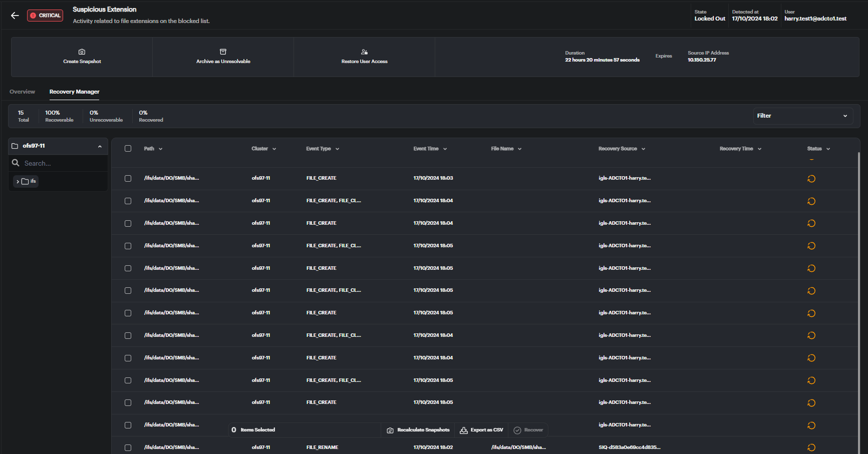The image size is (868, 454).
Task: Click the Recalculate Snapshots button
Action: [x=418, y=430]
